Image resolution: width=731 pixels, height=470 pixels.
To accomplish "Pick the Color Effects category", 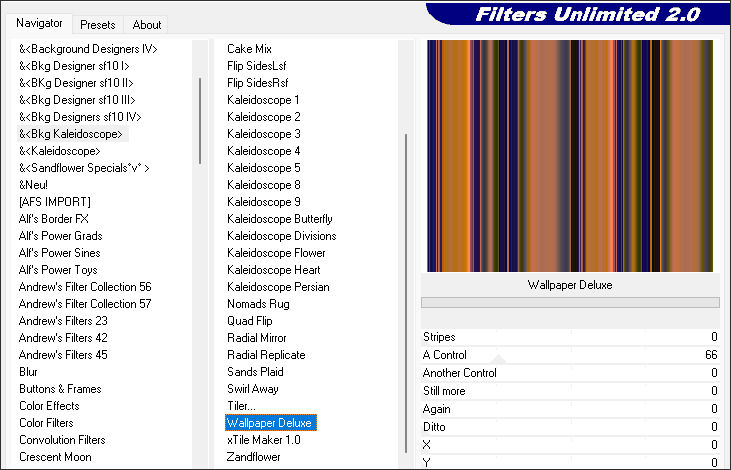I will [49, 405].
